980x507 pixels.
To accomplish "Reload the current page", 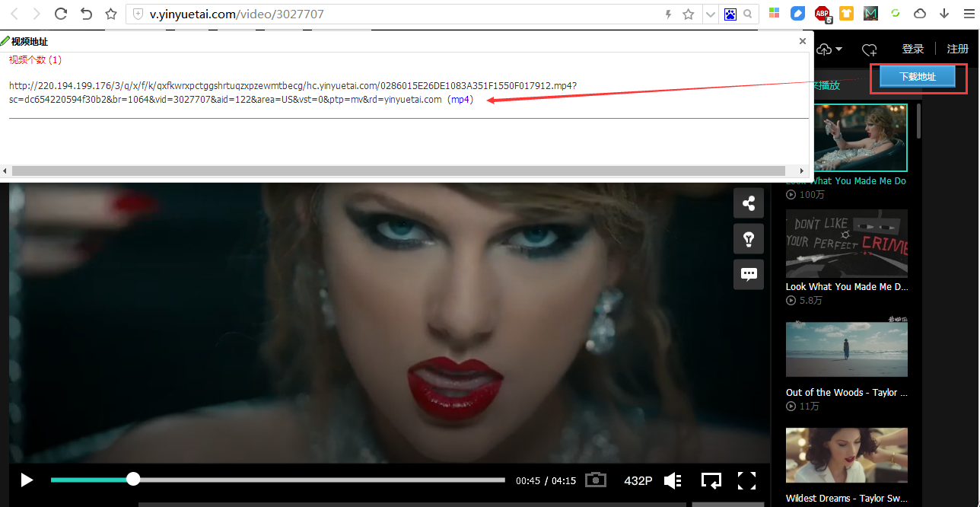I will (x=61, y=14).
